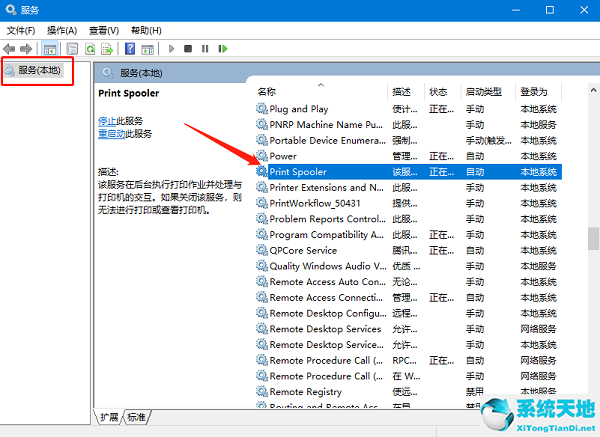Screen dimensions: 600x437
Task: Select the Problem Reports Control... service
Action: point(328,219)
